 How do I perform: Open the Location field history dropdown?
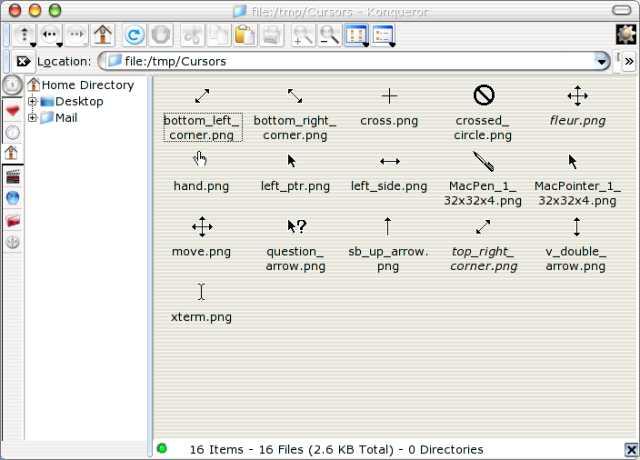click(x=601, y=62)
